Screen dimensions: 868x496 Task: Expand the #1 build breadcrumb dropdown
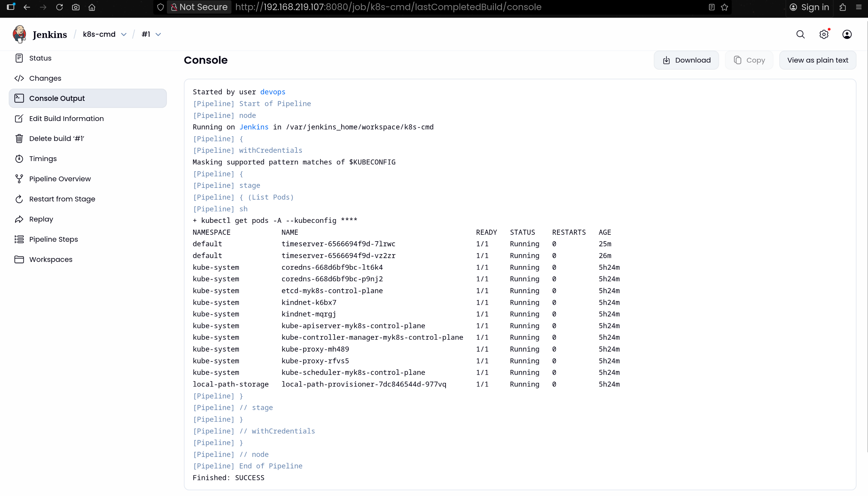pyautogui.click(x=158, y=34)
